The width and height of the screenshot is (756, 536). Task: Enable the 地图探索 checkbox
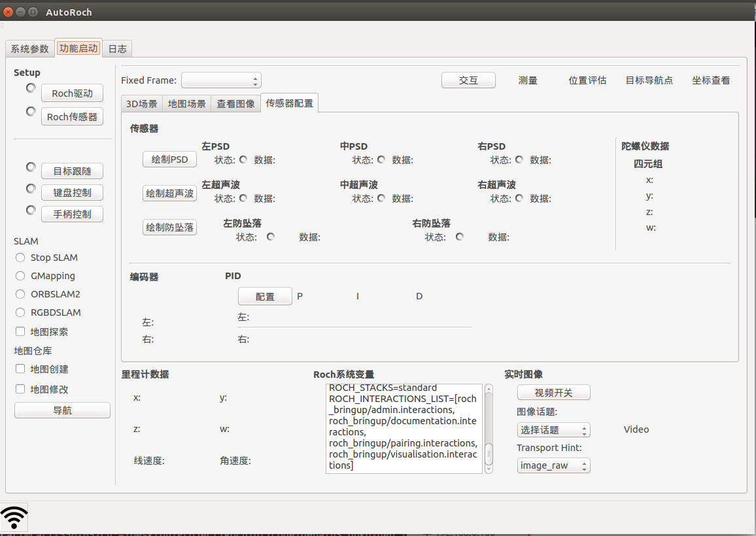(x=20, y=331)
